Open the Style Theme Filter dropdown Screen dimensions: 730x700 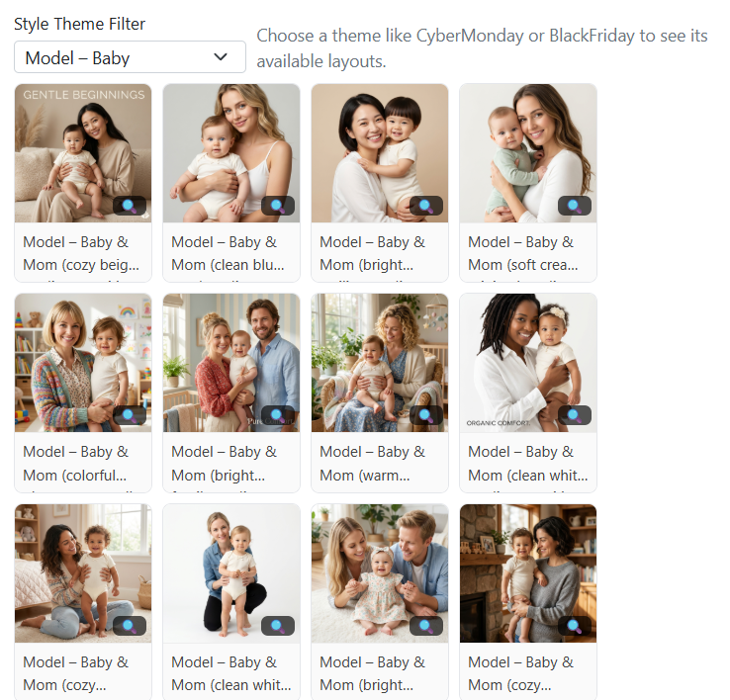tap(130, 57)
